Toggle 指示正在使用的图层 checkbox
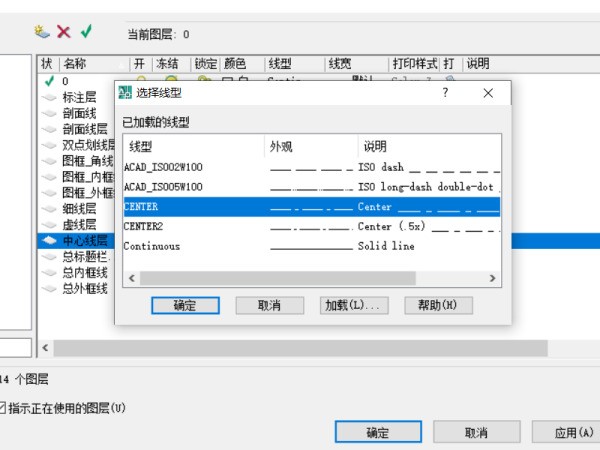Image resolution: width=600 pixels, height=450 pixels. [x=2, y=408]
